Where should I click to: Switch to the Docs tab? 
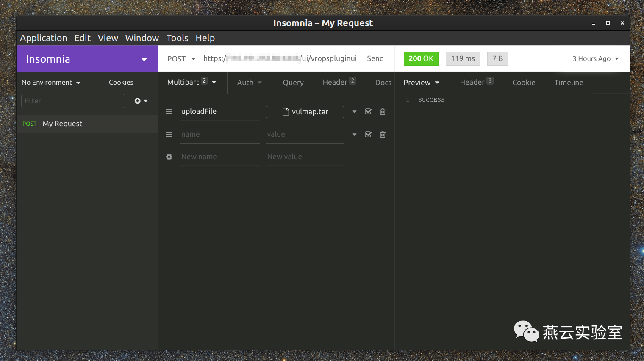coord(383,83)
